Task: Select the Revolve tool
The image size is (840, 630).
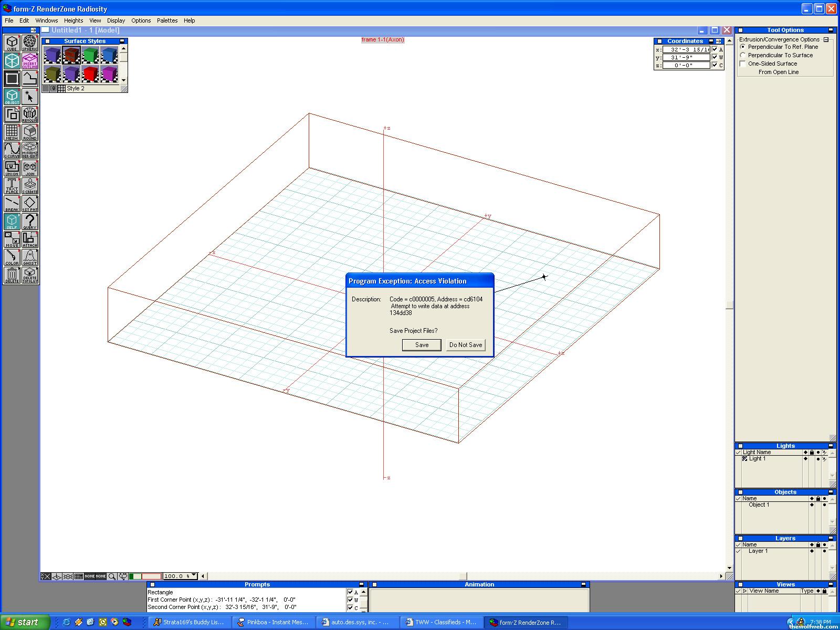Action: point(30,114)
